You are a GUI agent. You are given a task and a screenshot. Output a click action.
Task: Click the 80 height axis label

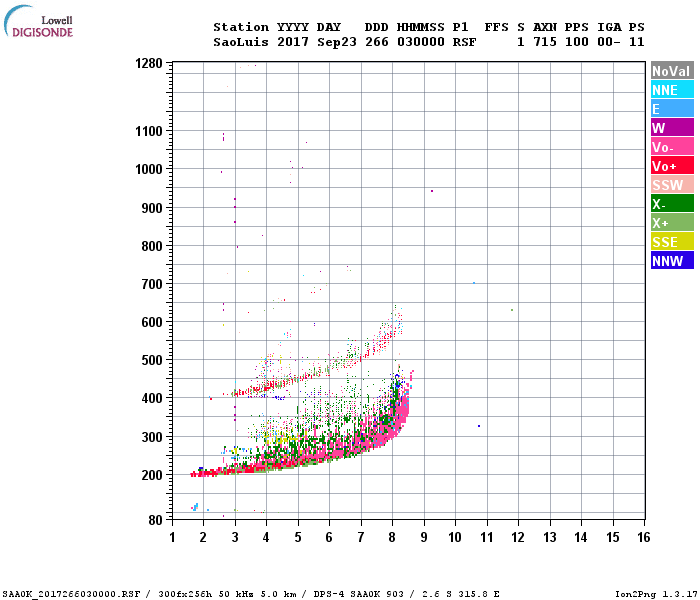tap(155, 520)
